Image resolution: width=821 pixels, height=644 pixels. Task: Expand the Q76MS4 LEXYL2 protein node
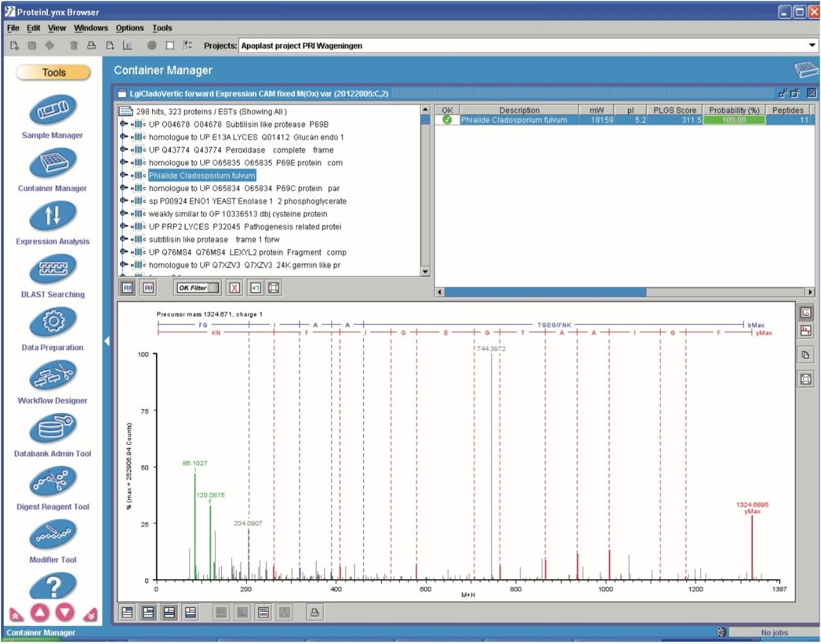[123, 253]
